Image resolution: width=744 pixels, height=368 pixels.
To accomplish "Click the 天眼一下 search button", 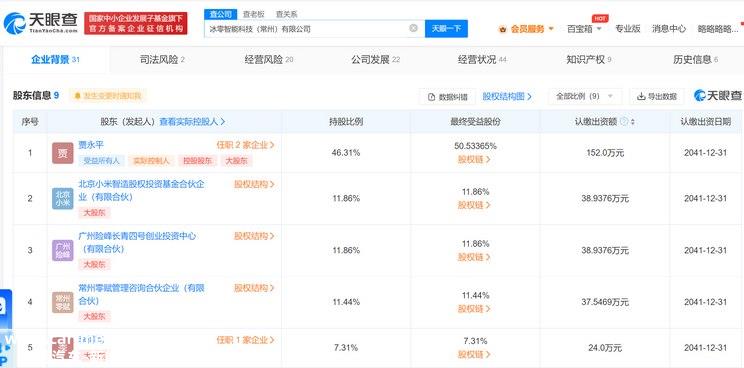I will (x=446, y=28).
